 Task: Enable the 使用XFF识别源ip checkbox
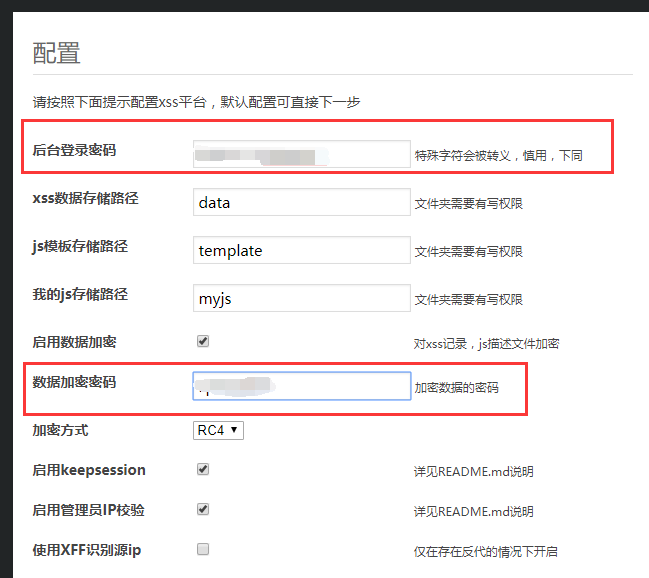coord(203,549)
